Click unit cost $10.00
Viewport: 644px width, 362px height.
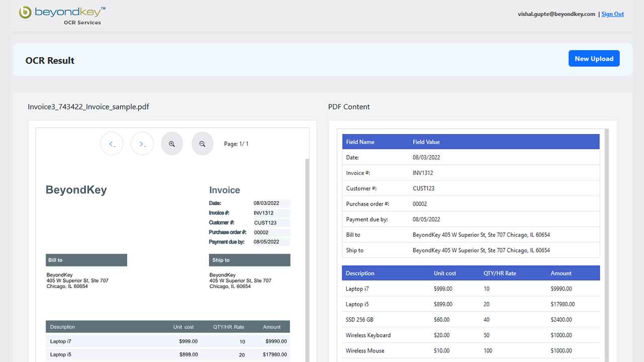tap(442, 351)
